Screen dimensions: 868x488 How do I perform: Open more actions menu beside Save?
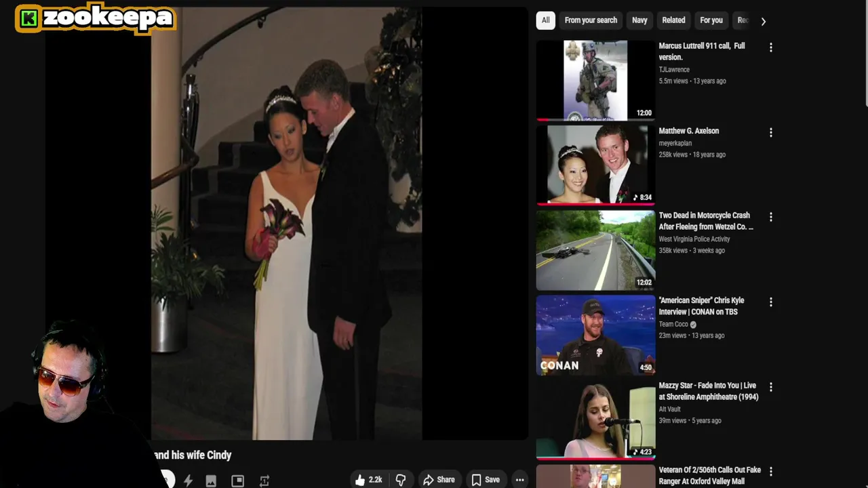pyautogui.click(x=519, y=480)
